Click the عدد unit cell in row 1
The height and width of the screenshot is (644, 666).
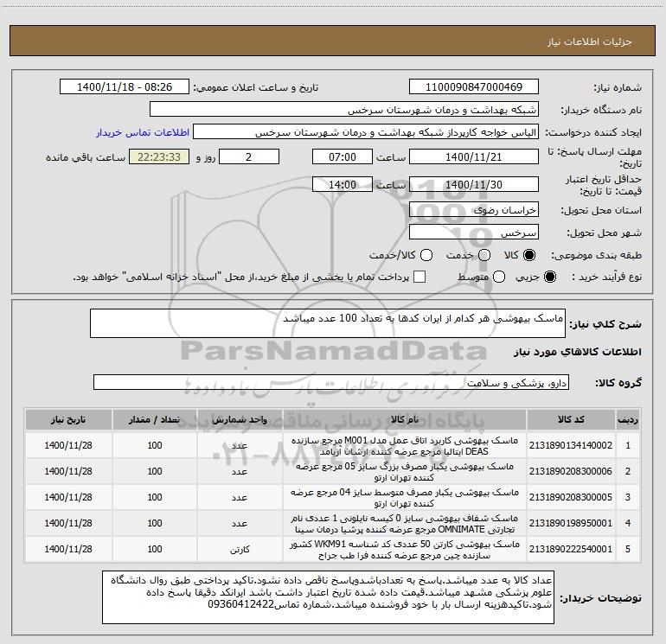click(x=240, y=446)
